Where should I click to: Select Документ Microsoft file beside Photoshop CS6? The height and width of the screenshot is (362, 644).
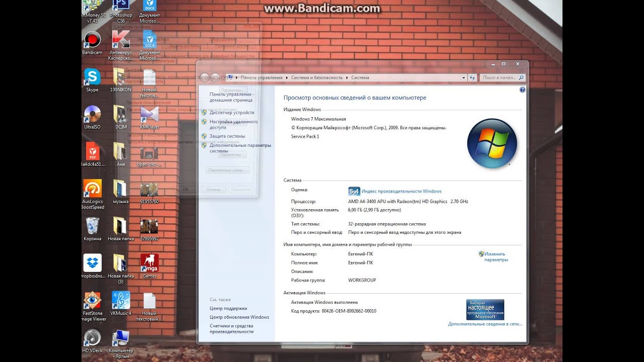tap(149, 12)
